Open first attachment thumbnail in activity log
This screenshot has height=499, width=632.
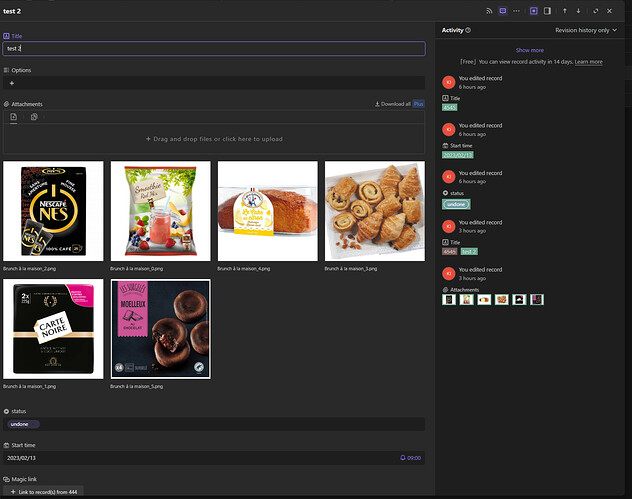tap(449, 299)
